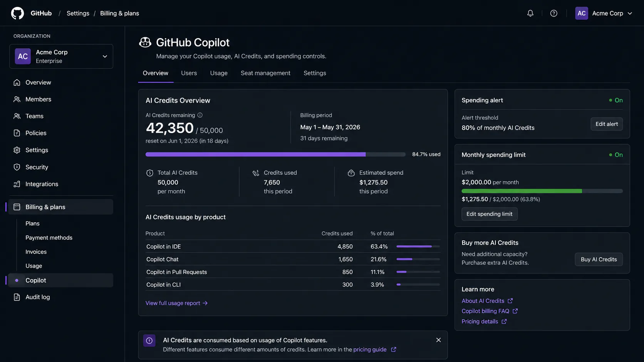Viewport: 644px width, 362px height.
Task: Click the Credits used sparkle icon
Action: [x=256, y=173]
